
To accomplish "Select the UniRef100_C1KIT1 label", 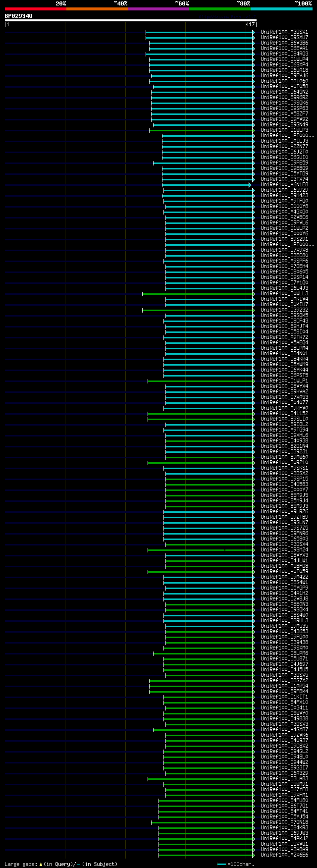I will pyautogui.click(x=284, y=697).
